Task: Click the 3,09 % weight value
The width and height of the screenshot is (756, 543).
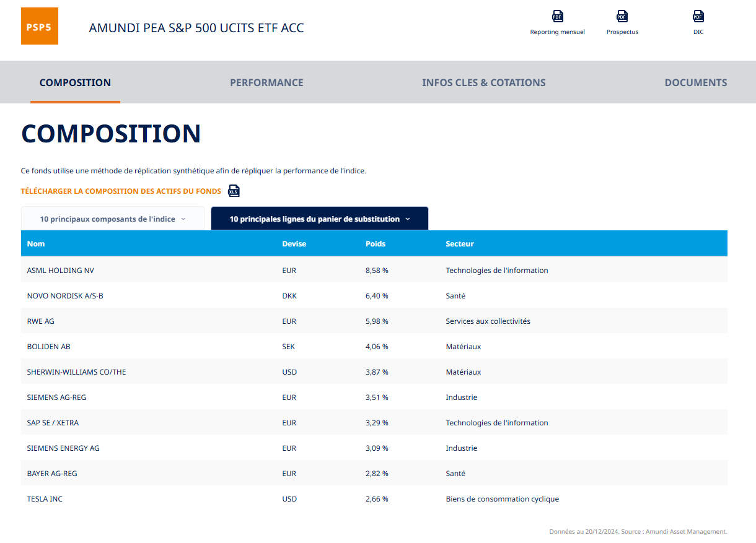Action: 377,448
